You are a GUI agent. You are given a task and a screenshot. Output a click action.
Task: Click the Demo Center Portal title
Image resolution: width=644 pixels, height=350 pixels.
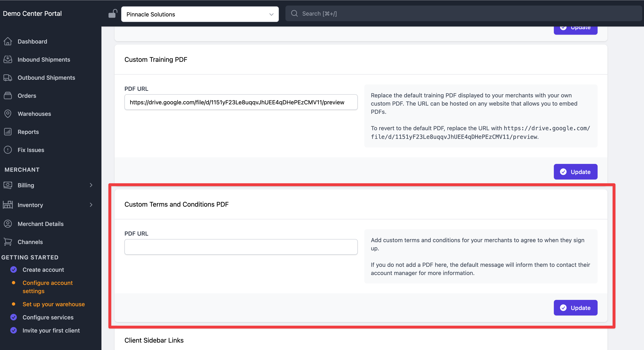[x=32, y=14]
